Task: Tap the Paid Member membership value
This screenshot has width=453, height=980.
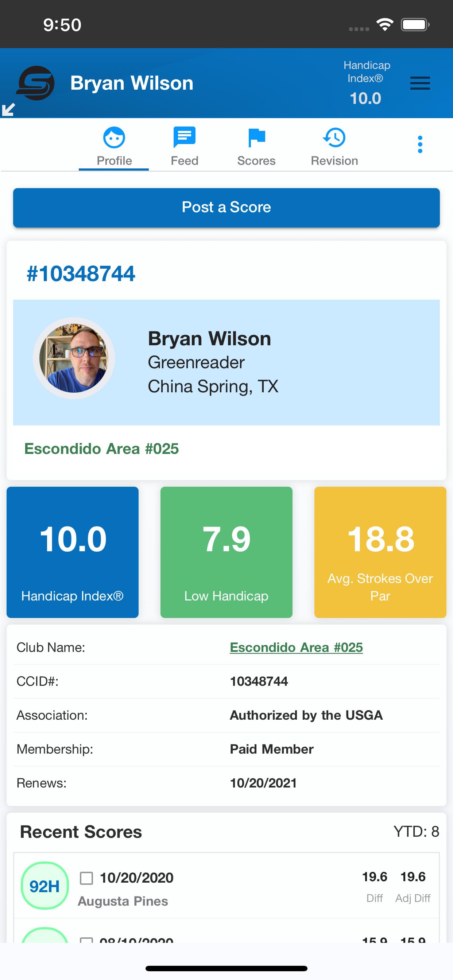Action: (x=271, y=749)
